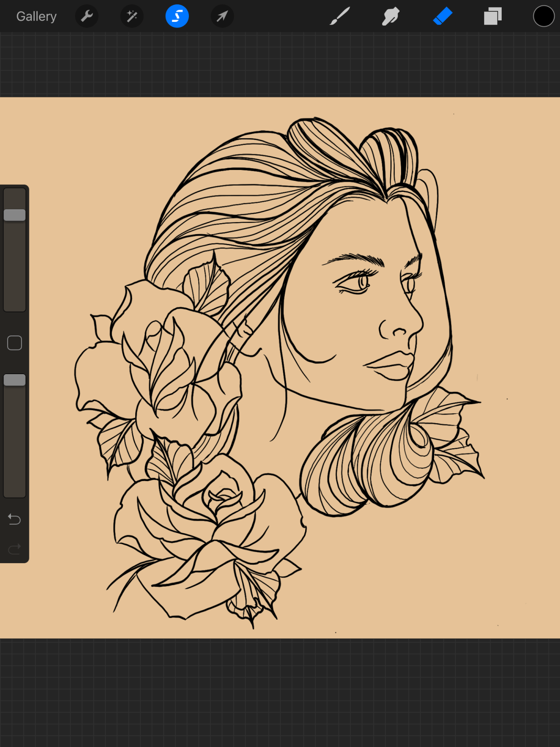Viewport: 560px width, 747px height.
Task: Open the Actions wrench menu
Action: click(x=87, y=17)
